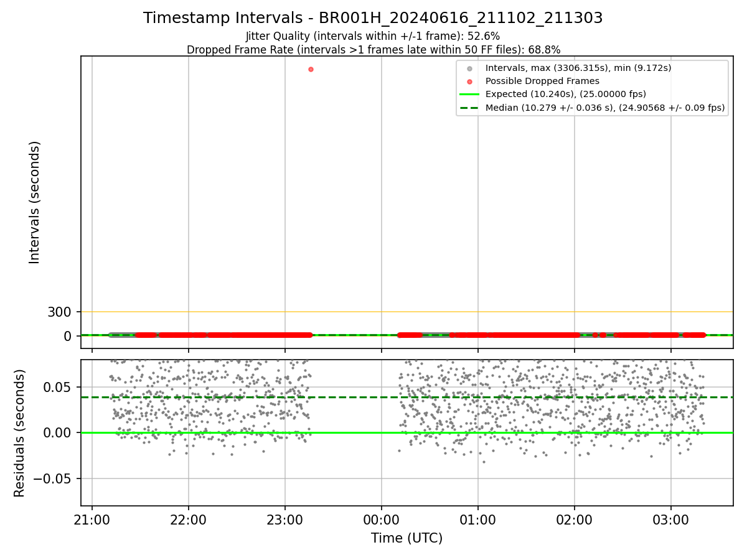Click the "Time (UTC)" x-axis label
The height and width of the screenshot is (560, 747).
(x=406, y=538)
